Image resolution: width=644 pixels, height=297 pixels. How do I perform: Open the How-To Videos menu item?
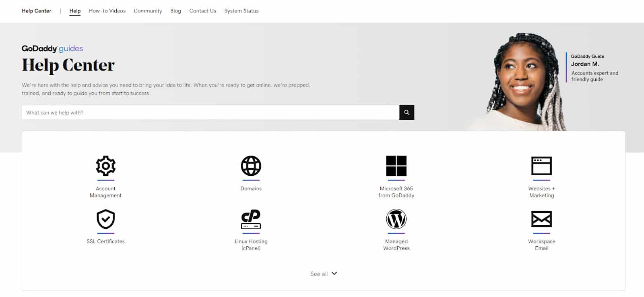point(107,11)
